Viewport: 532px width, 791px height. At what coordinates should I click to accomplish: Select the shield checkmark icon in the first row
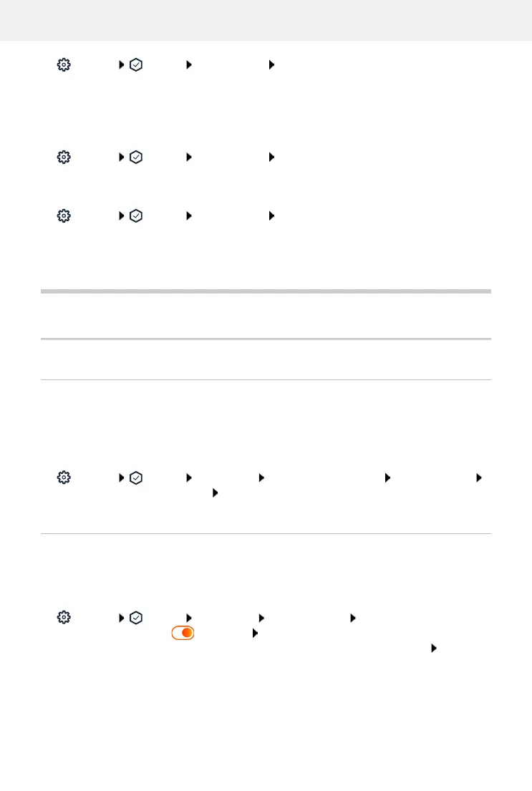(x=136, y=64)
